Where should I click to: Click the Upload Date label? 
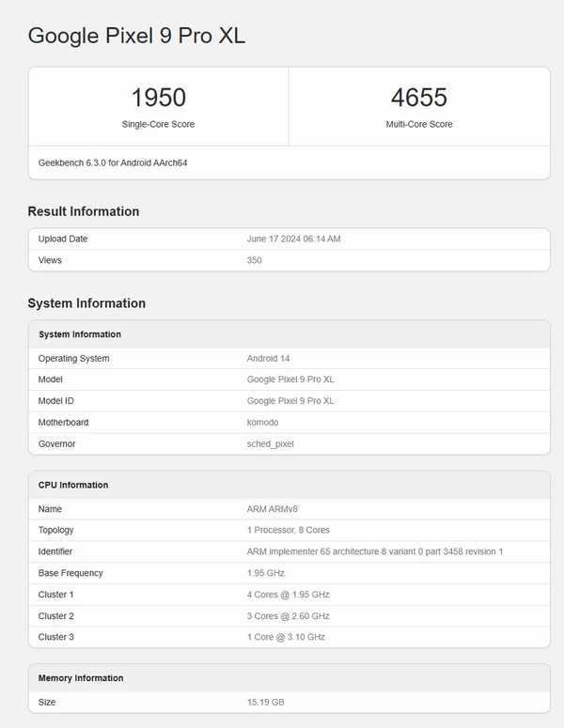coord(63,239)
